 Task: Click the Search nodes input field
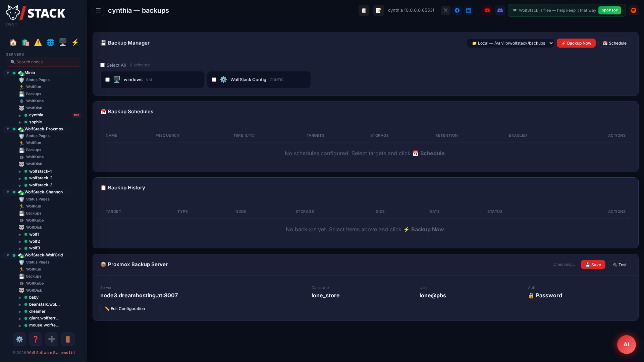pyautogui.click(x=43, y=62)
